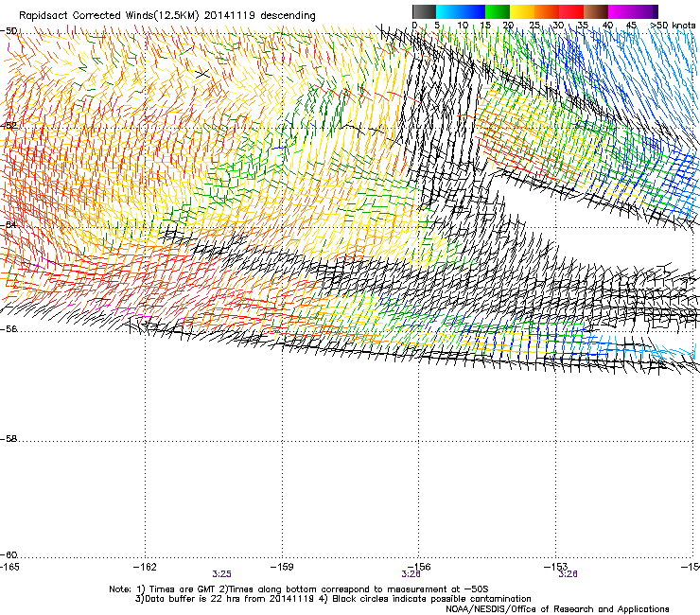This screenshot has width=700, height=615.
Task: Click the '35' legend tick label
Action: point(583,25)
